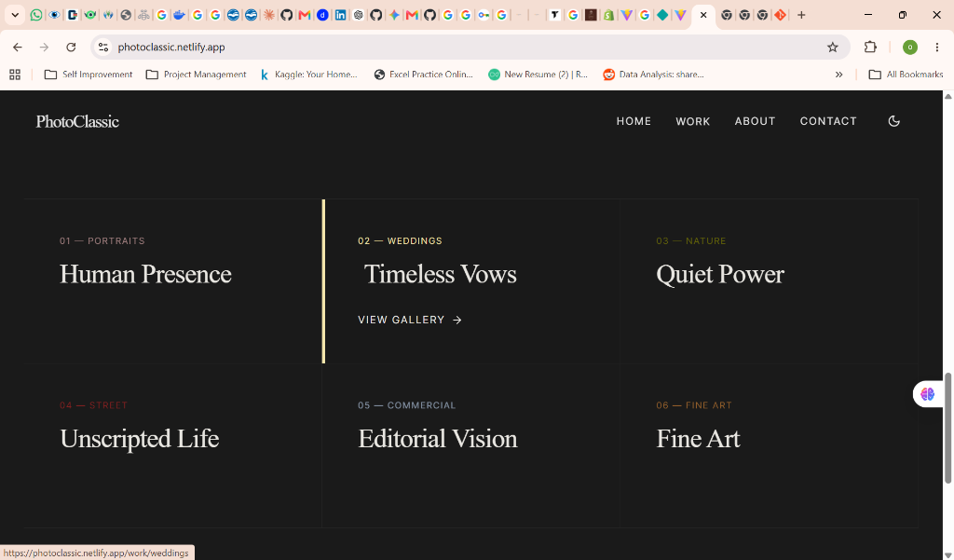The height and width of the screenshot is (560, 954).
Task: Open the Chrome extensions puzzle icon
Action: click(870, 47)
